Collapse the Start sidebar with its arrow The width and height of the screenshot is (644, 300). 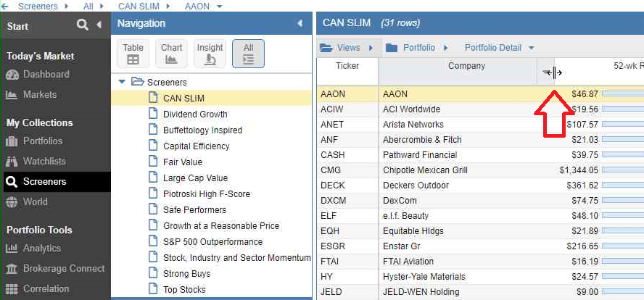tap(99, 25)
